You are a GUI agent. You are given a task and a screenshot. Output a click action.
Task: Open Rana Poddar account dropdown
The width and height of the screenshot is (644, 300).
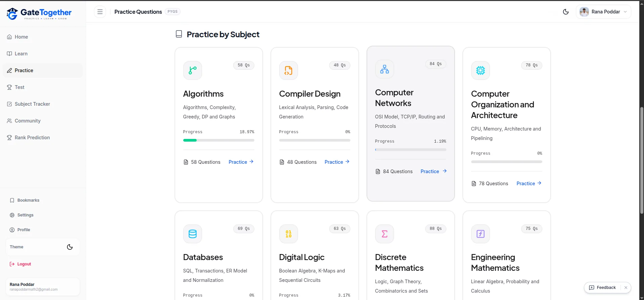pos(603,12)
